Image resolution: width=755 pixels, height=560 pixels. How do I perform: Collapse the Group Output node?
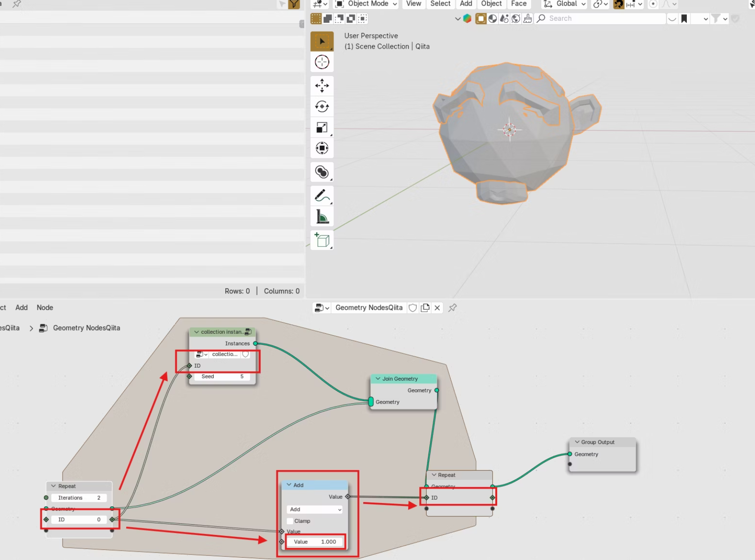click(577, 442)
